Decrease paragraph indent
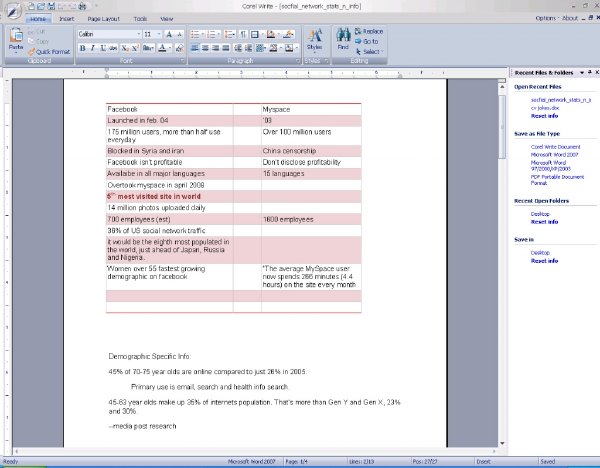Viewport: 600px width, 468px height. click(x=238, y=48)
